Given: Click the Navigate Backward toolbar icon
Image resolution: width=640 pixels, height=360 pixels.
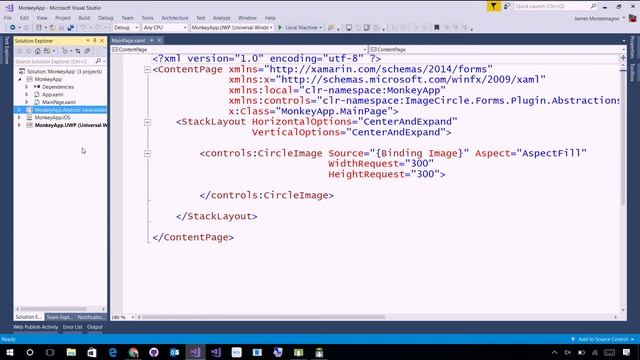Looking at the screenshot, I should (12, 27).
